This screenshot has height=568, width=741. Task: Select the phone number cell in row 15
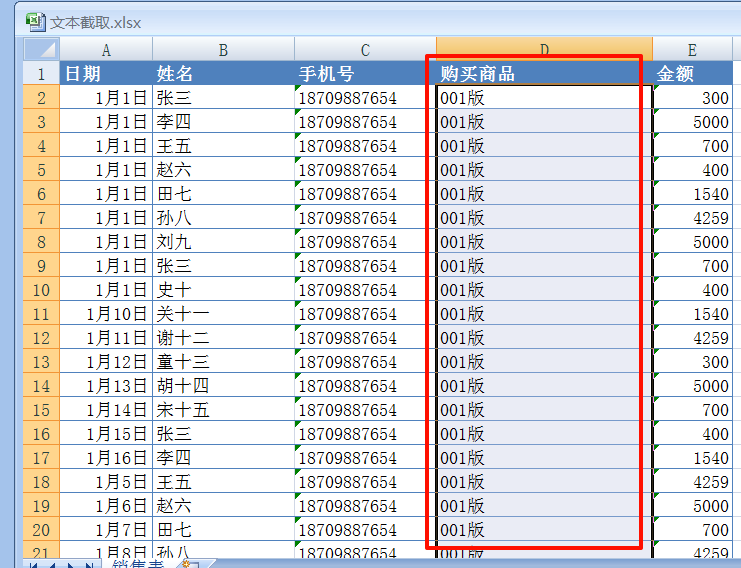point(365,409)
